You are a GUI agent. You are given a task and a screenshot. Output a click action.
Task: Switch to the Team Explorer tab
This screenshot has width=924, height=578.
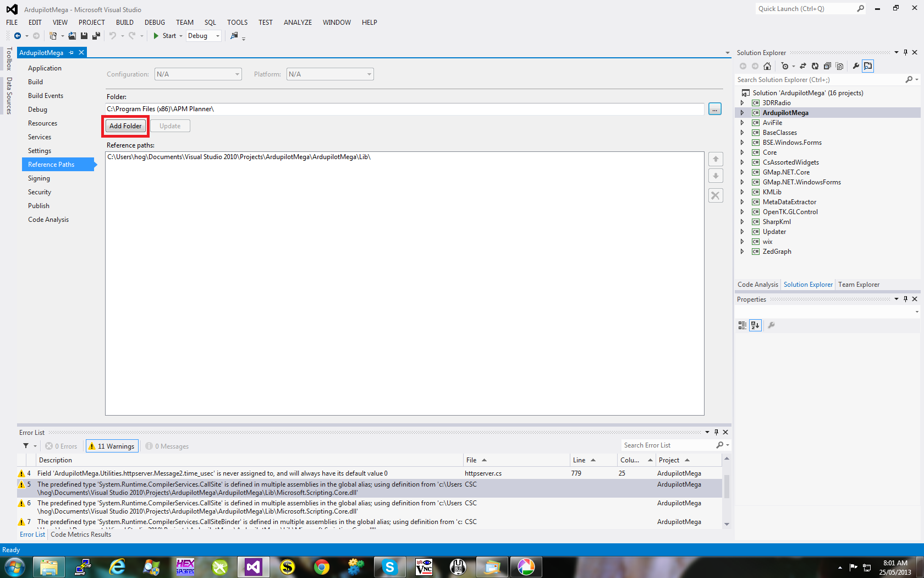859,285
